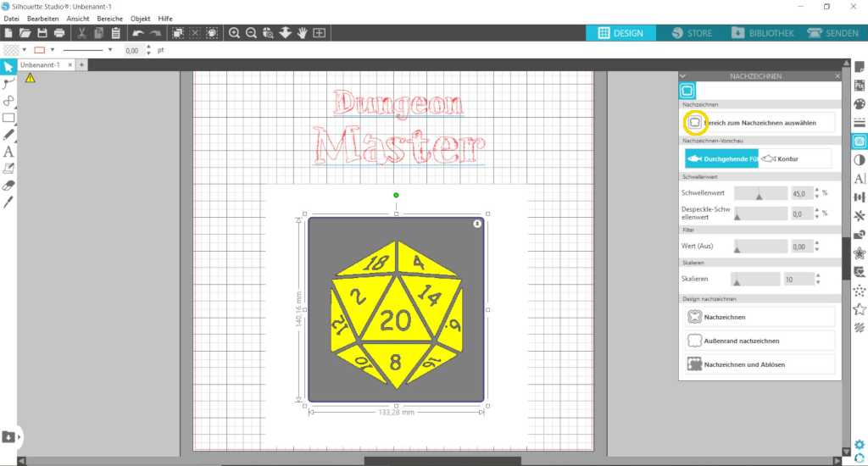The height and width of the screenshot is (466, 868).
Task: Create a new document with the blank page icon
Action: pos(8,33)
